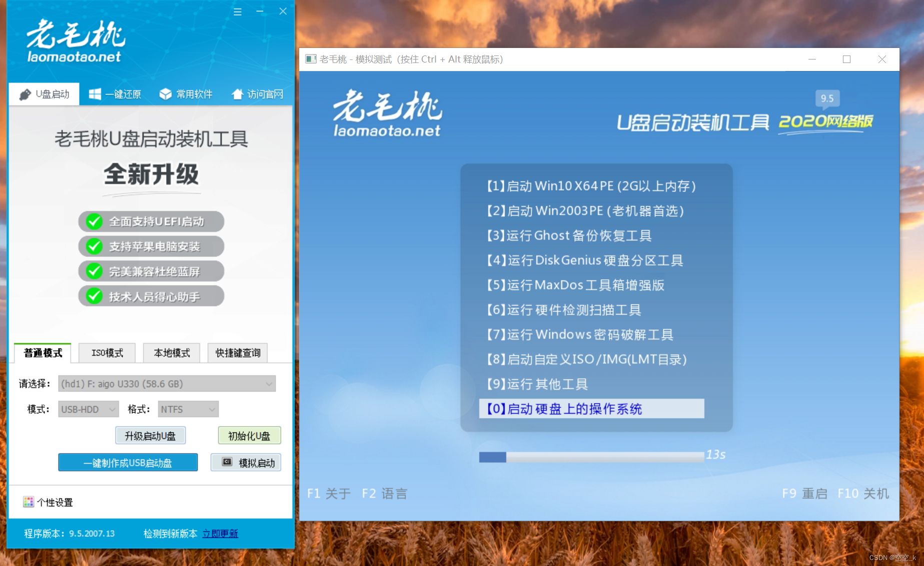Viewport: 924px width, 566px height.
Task: Click the 升级启动U盘 button
Action: pos(150,435)
